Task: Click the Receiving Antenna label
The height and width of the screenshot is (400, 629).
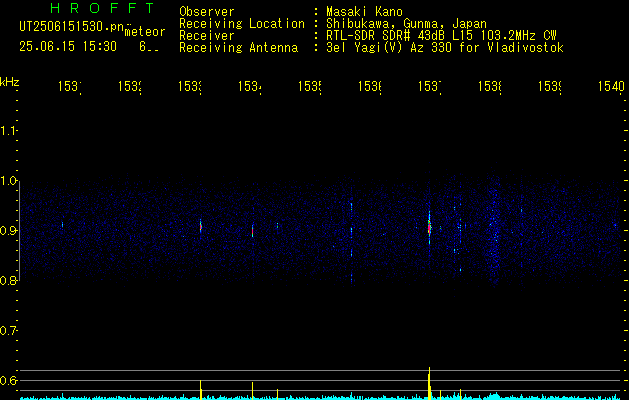Action: click(239, 48)
